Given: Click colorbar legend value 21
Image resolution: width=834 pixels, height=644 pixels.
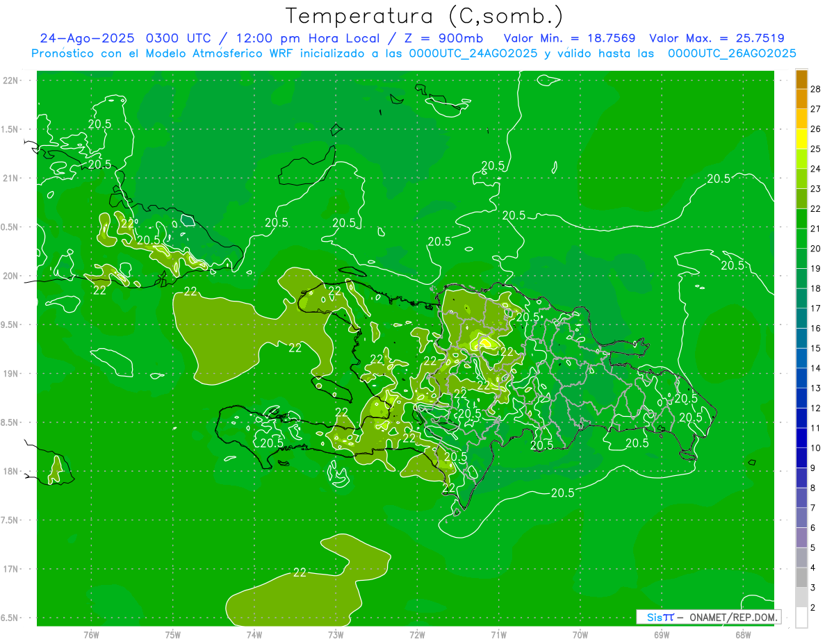Looking at the screenshot, I should (x=816, y=229).
